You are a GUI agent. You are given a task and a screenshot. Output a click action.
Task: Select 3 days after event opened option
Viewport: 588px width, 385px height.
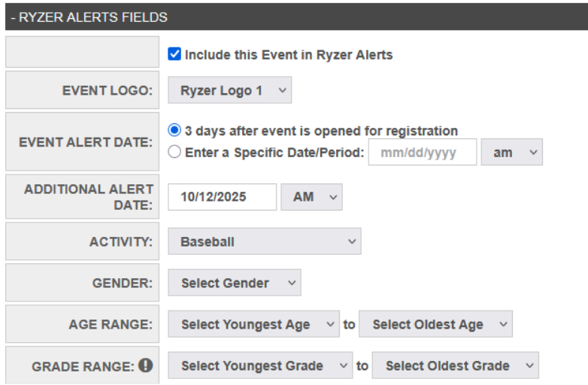(174, 130)
